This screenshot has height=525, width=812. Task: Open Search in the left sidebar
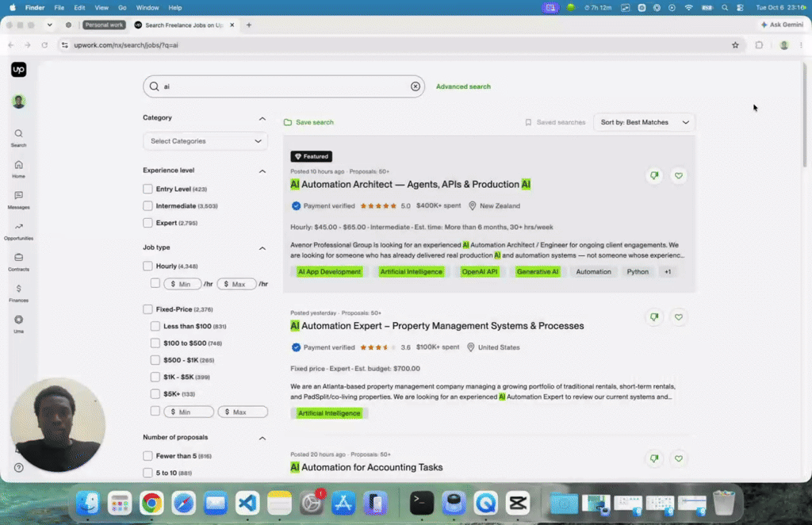pos(19,138)
